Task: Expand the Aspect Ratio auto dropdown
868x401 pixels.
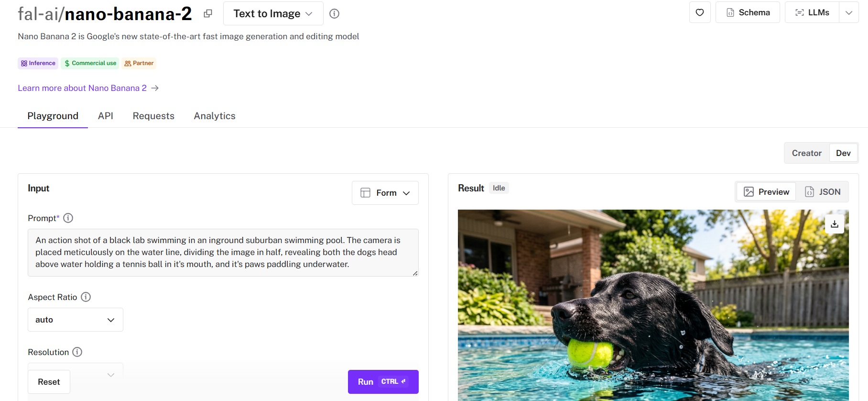Action: (x=76, y=320)
